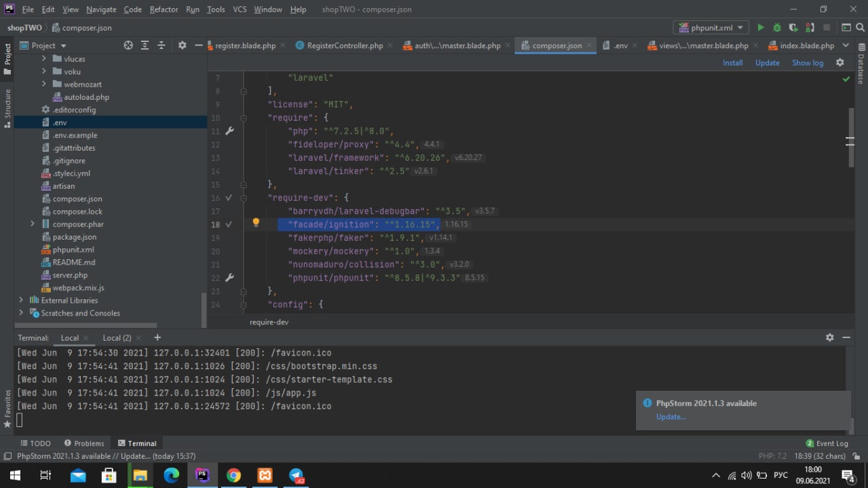Screen dimensions: 868x488
Task: Collapse all project tree nodes
Action: pos(161,45)
